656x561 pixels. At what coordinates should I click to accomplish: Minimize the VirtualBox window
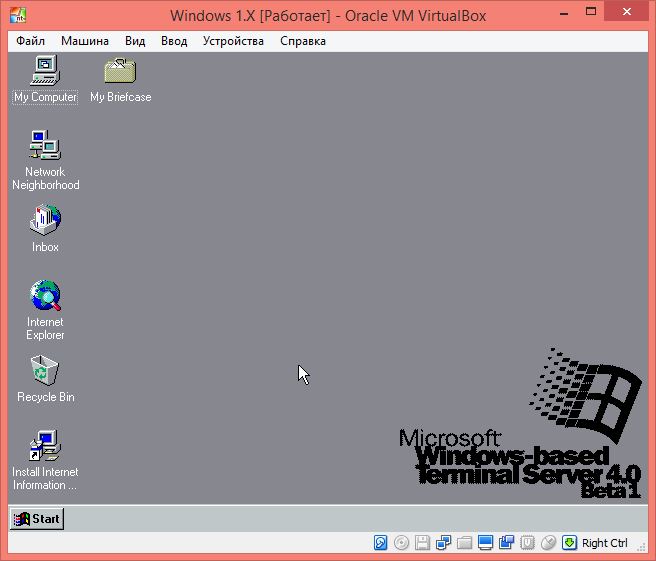tap(564, 13)
